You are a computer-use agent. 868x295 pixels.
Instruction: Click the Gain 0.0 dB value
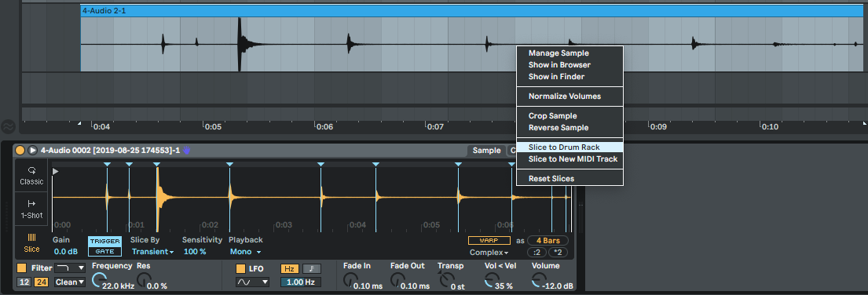tap(66, 252)
